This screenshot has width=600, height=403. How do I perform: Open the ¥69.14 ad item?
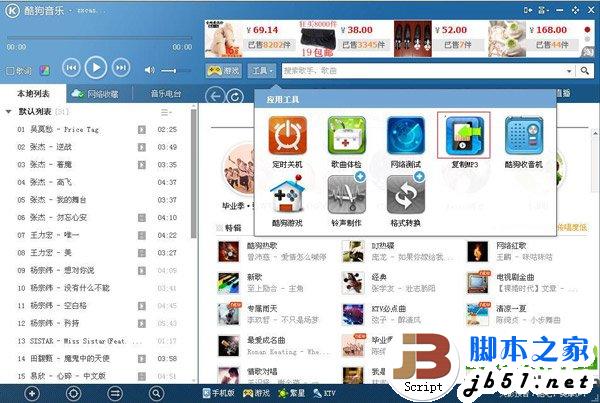point(252,39)
